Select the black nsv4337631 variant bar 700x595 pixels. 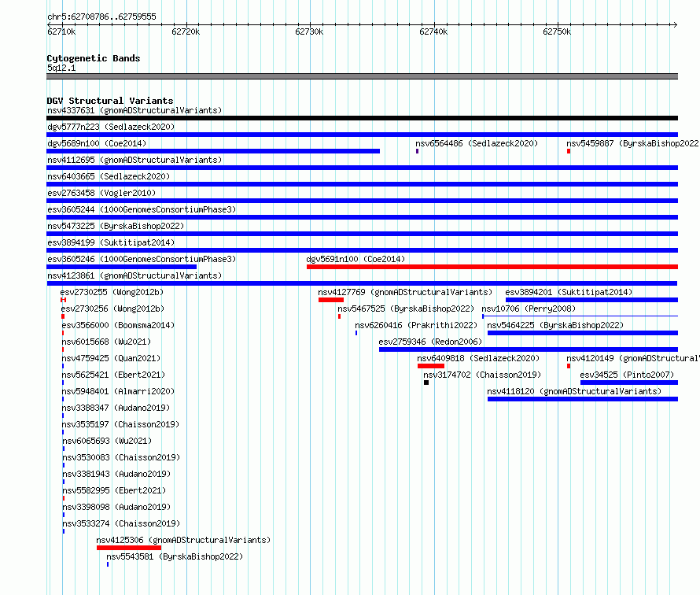coord(362,118)
